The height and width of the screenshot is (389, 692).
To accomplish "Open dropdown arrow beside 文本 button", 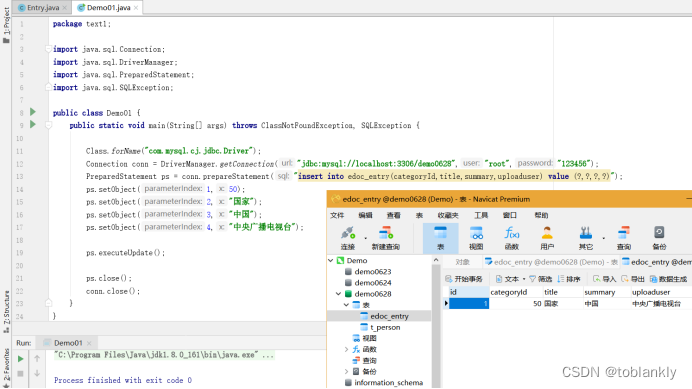I will (x=524, y=279).
